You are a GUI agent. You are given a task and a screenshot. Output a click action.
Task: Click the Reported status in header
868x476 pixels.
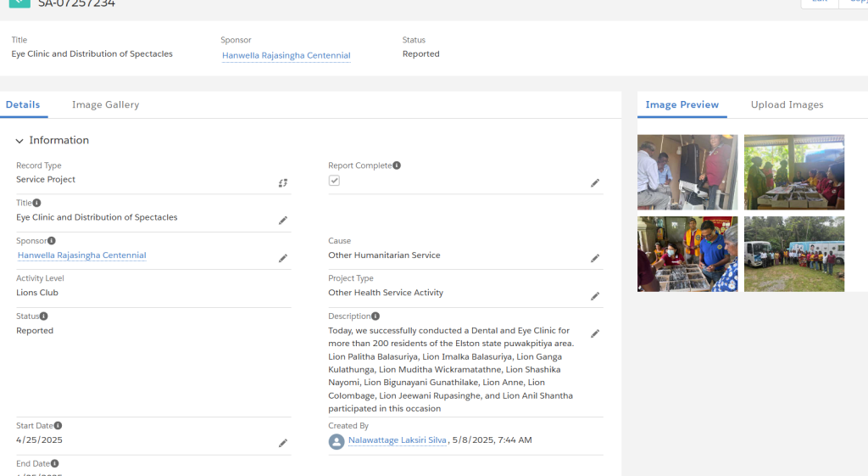[x=420, y=53]
